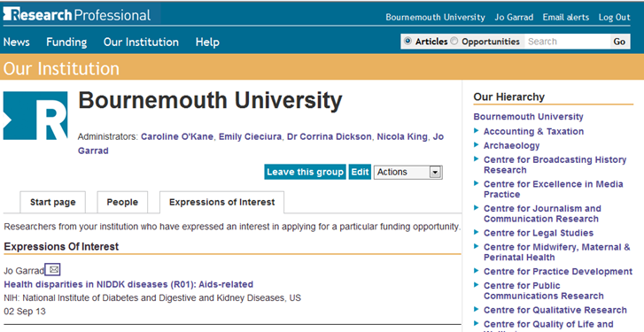Open administrator Caroline O'Kane's profile
The width and height of the screenshot is (644, 332).
(x=177, y=136)
